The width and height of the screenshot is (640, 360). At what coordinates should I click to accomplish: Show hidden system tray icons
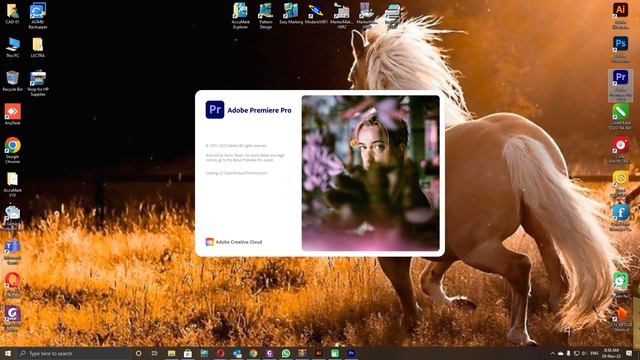[553, 353]
